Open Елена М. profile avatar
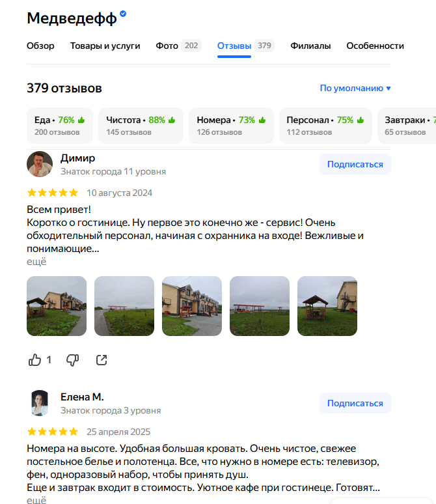436x504 pixels. 40,403
